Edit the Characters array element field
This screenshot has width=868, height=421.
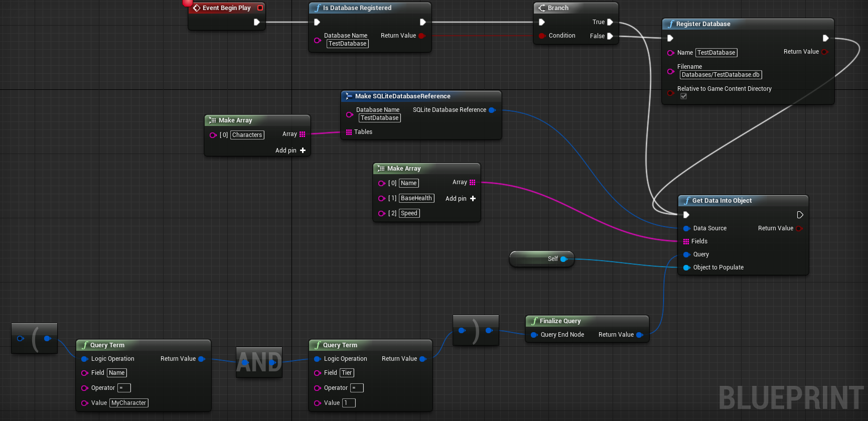pos(247,135)
